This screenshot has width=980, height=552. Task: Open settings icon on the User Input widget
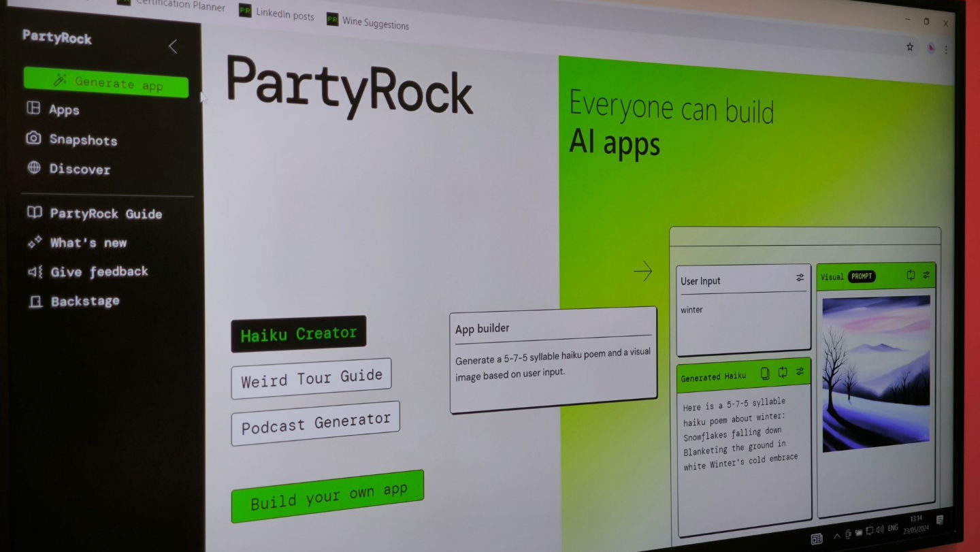tap(800, 278)
